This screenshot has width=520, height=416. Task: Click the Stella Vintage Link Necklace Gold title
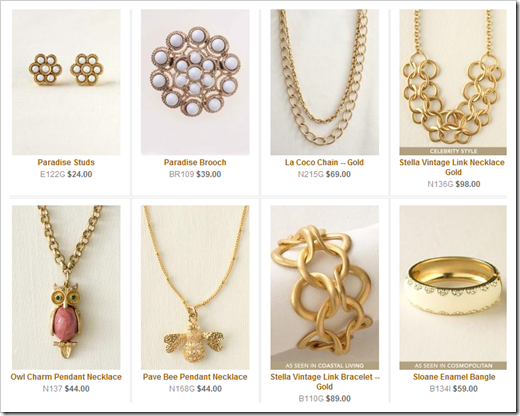(452, 167)
